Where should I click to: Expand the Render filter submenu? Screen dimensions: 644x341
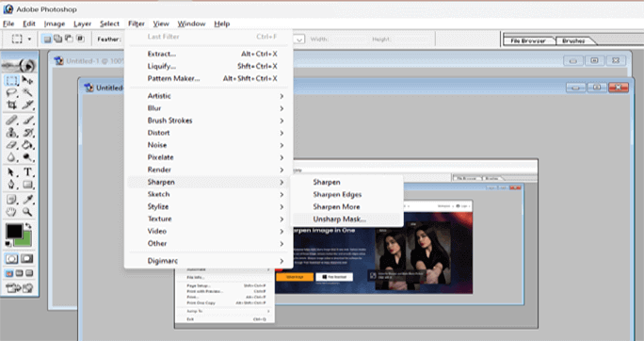[210, 170]
